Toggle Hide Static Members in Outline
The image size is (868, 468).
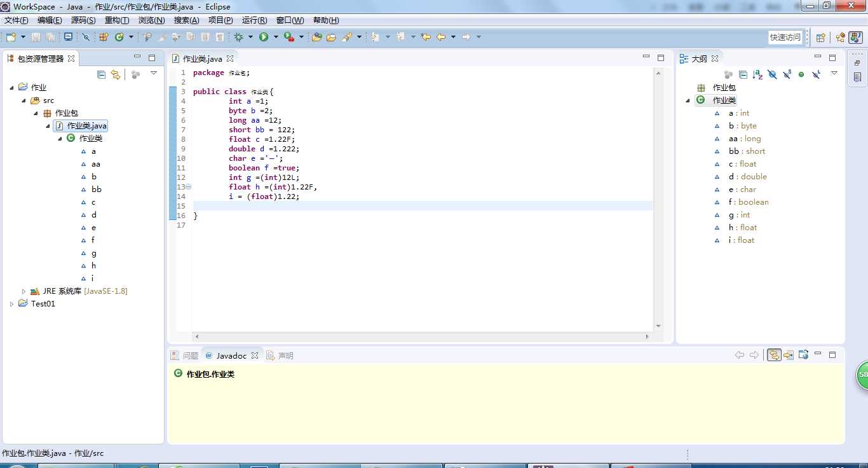[787, 74]
